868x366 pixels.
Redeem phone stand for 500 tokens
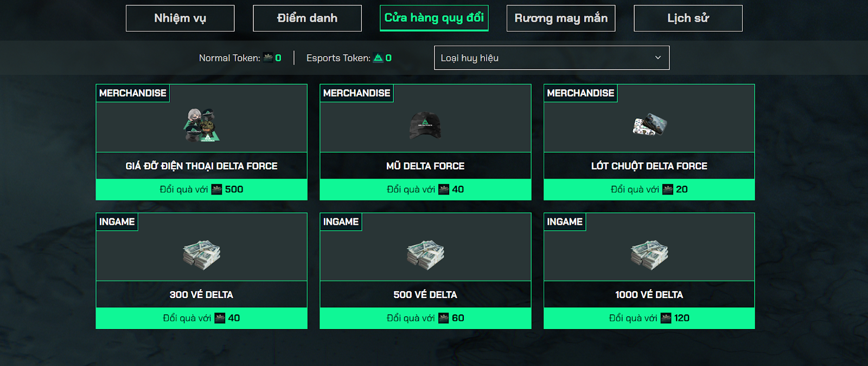click(x=201, y=190)
